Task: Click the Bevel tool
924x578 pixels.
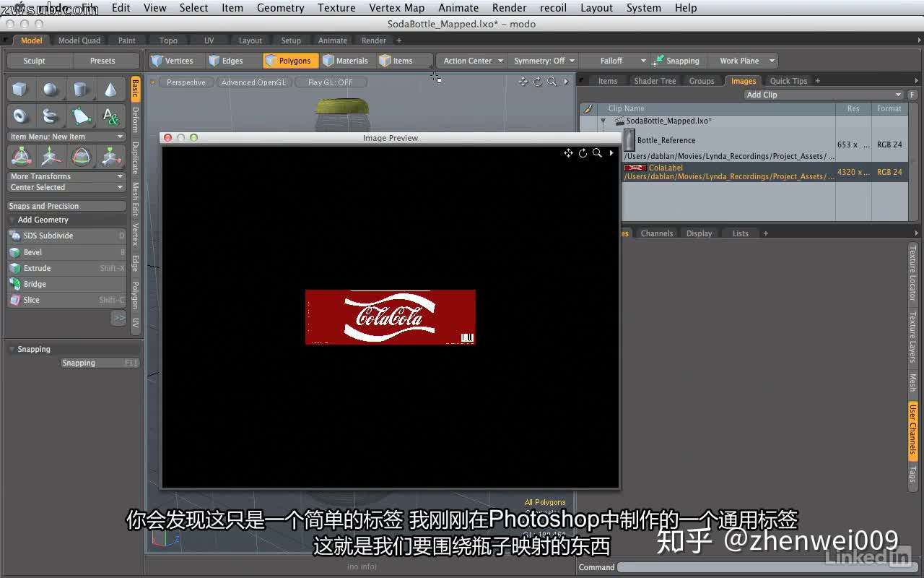Action: (x=66, y=252)
